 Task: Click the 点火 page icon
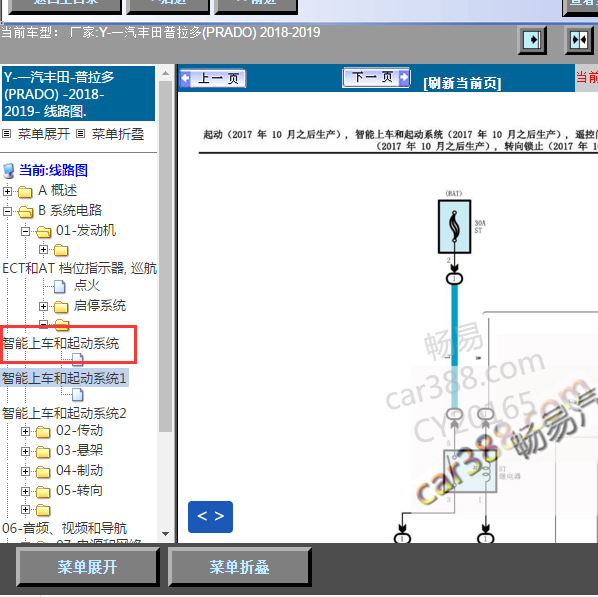[x=59, y=286]
